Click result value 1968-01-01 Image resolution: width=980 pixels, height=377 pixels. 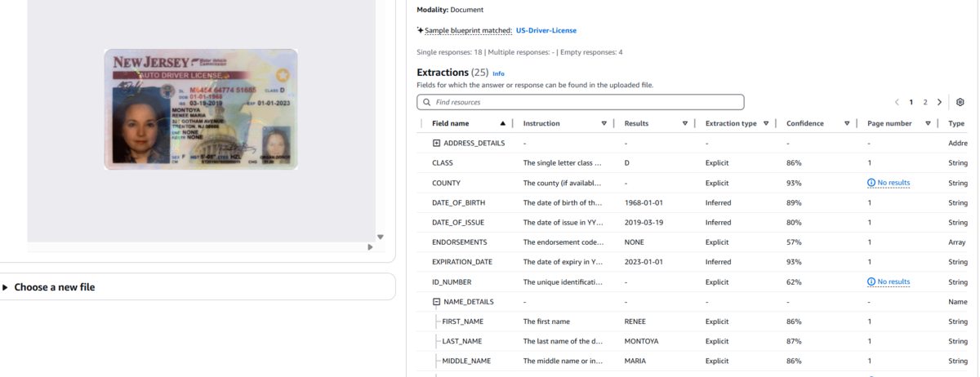coord(644,202)
